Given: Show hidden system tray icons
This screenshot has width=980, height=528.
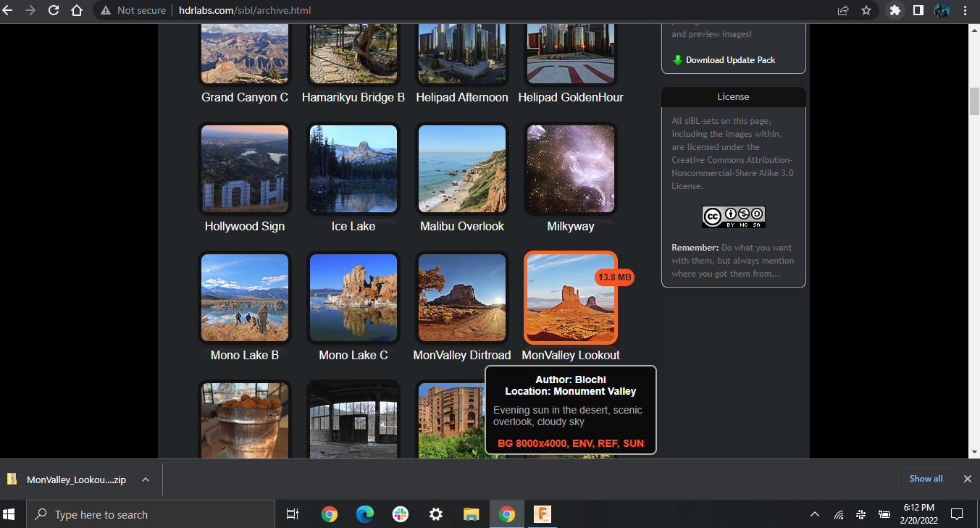Looking at the screenshot, I should click(x=815, y=514).
